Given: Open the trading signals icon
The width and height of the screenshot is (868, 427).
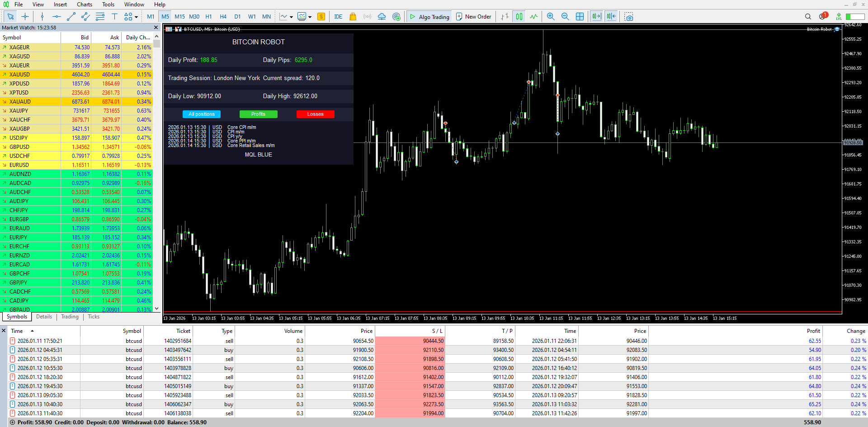Looking at the screenshot, I should click(367, 17).
